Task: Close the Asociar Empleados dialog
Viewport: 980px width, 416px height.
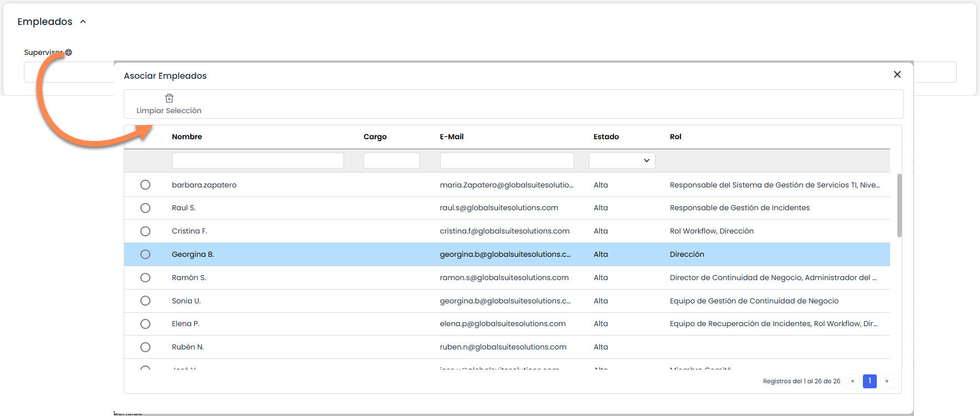Action: 897,74
